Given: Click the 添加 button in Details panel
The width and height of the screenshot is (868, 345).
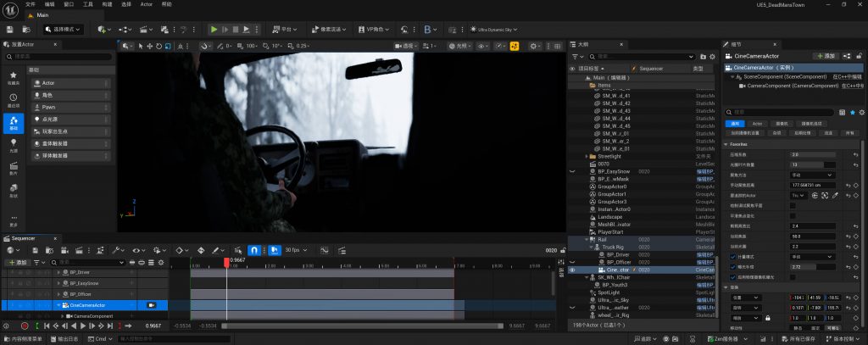Looking at the screenshot, I should click(824, 55).
